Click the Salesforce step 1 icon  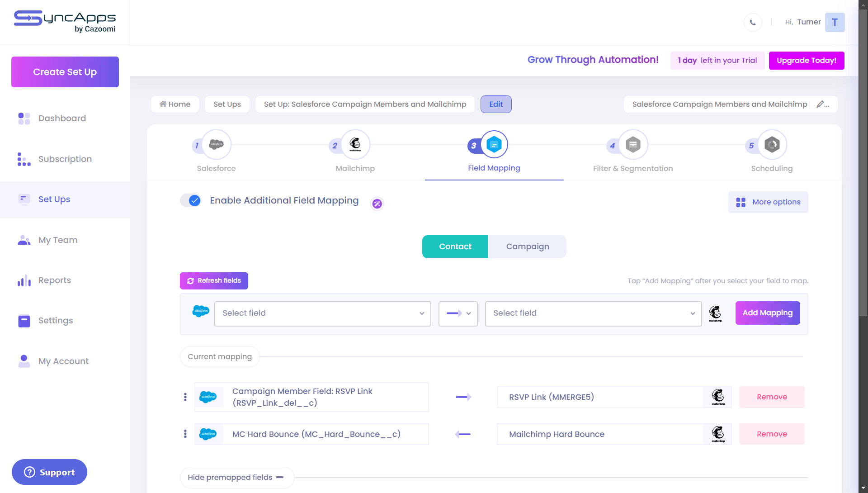tap(217, 145)
